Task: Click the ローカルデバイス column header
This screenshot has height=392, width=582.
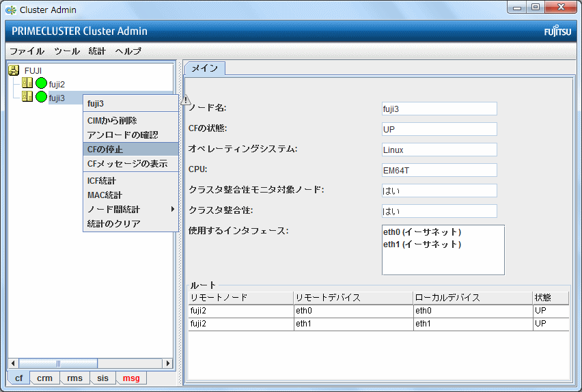Action: click(473, 298)
